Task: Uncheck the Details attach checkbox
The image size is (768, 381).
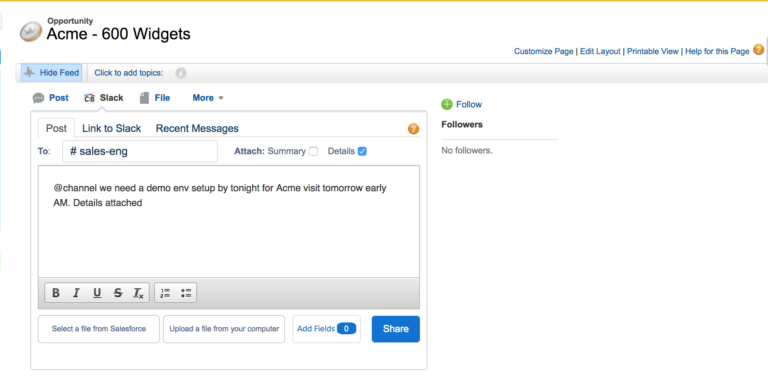Action: point(362,151)
